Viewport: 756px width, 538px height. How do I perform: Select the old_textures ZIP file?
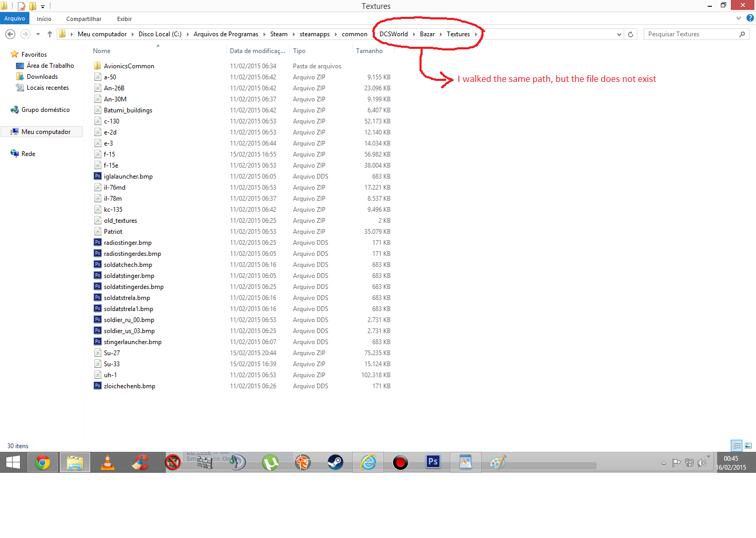click(120, 221)
